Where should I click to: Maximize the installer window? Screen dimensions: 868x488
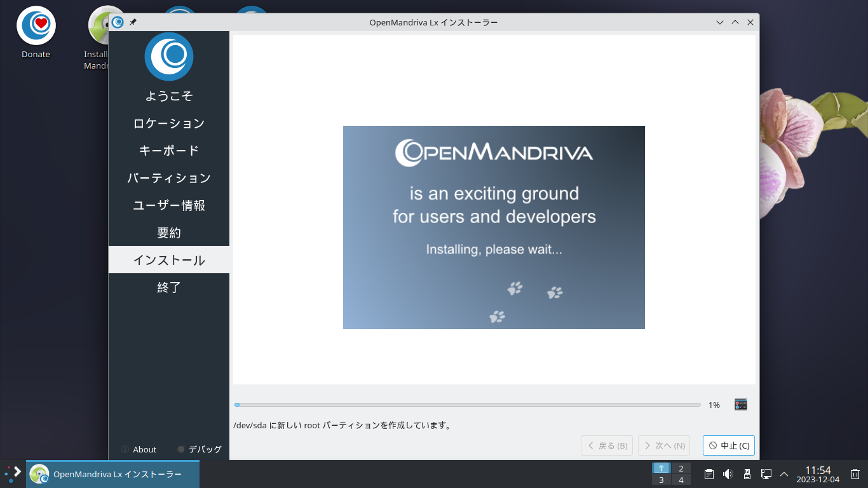[735, 22]
